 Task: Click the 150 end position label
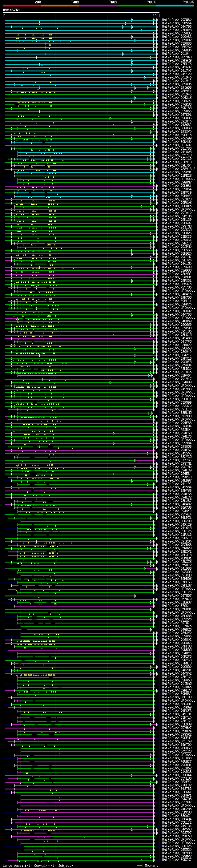[155, 15]
